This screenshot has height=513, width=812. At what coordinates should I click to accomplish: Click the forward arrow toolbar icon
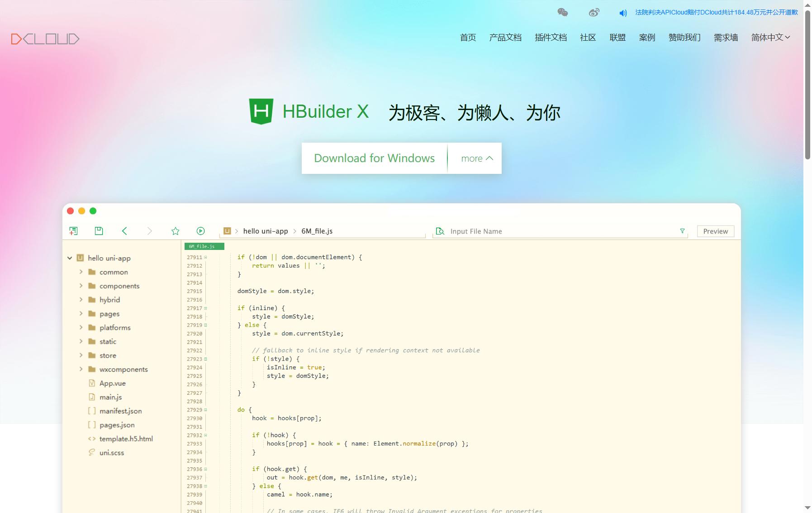(x=150, y=231)
